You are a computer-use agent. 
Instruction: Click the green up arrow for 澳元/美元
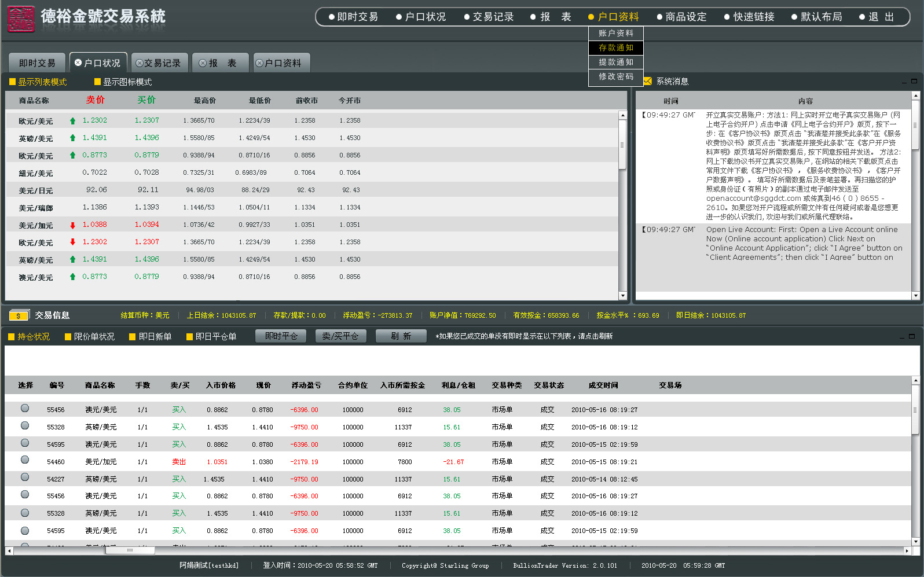[72, 277]
